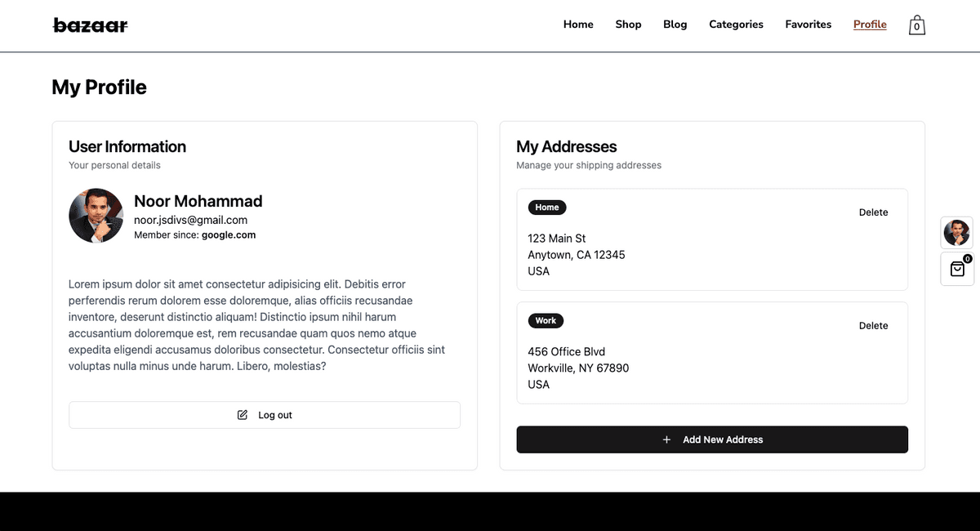This screenshot has height=531, width=980.
Task: Click the noor.jsdivs@gmail.com email text
Action: (190, 220)
